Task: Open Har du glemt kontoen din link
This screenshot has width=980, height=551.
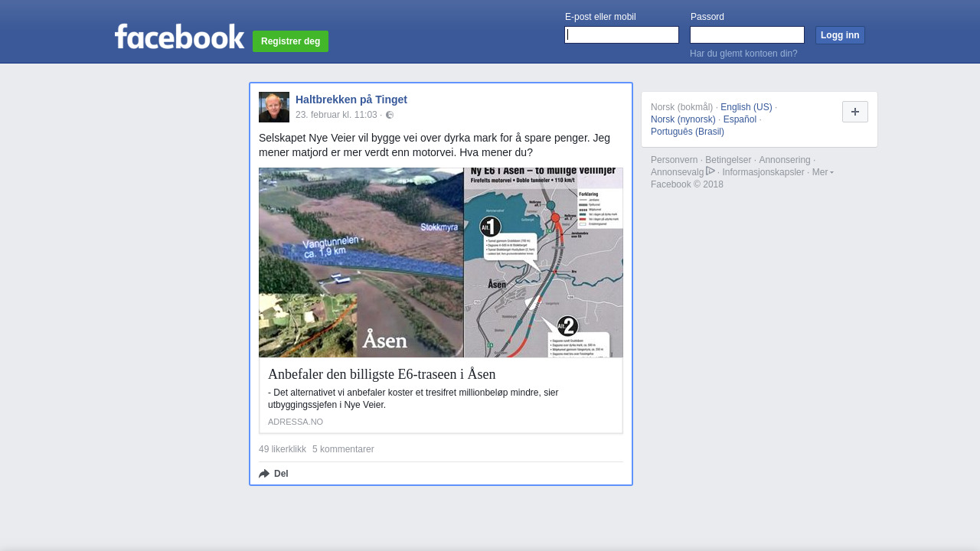Action: click(743, 54)
